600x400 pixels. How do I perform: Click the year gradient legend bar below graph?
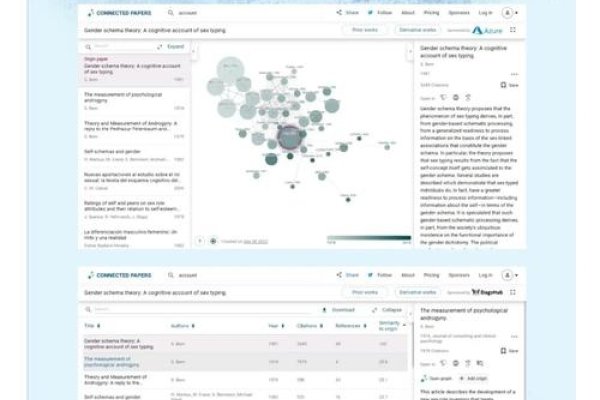point(368,240)
